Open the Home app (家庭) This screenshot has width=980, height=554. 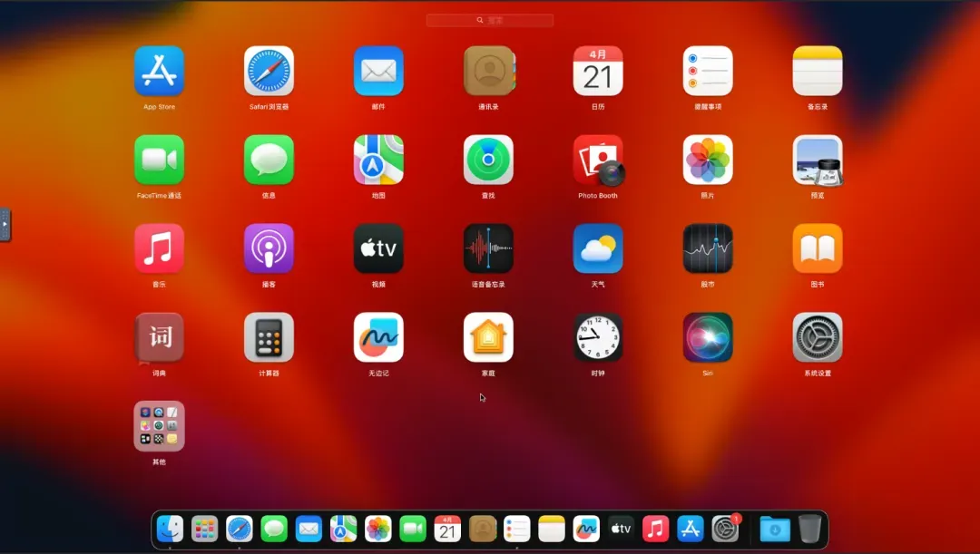pyautogui.click(x=488, y=337)
